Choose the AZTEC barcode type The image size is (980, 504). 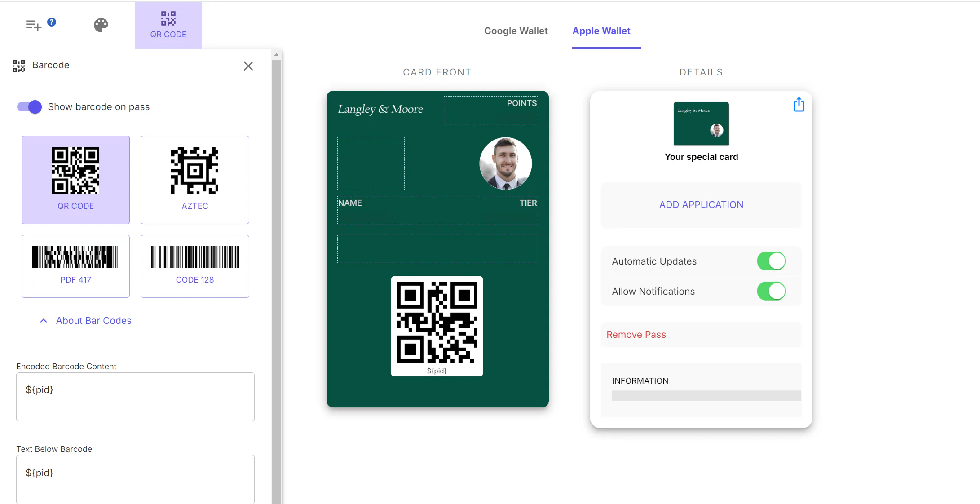[x=195, y=180]
